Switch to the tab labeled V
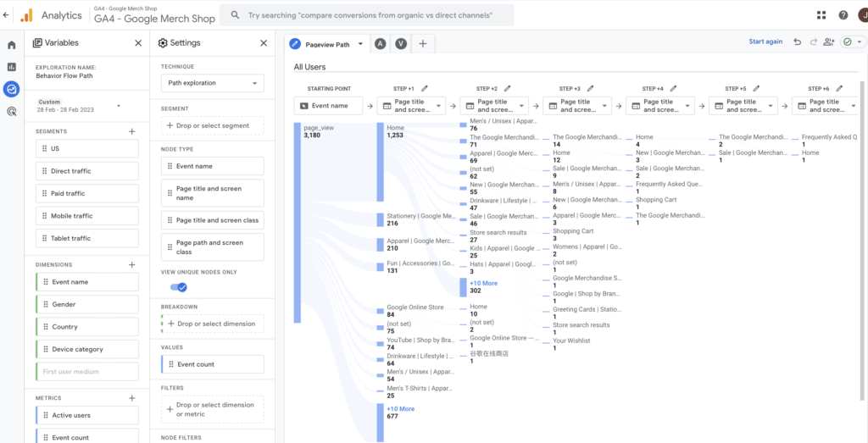Viewport: 868px width, 443px height. pyautogui.click(x=401, y=44)
